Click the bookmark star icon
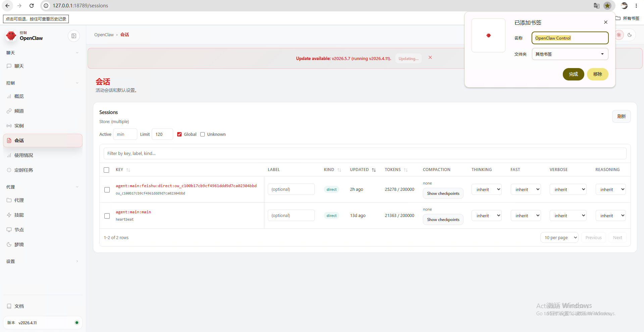The height and width of the screenshot is (332, 644). tap(607, 6)
